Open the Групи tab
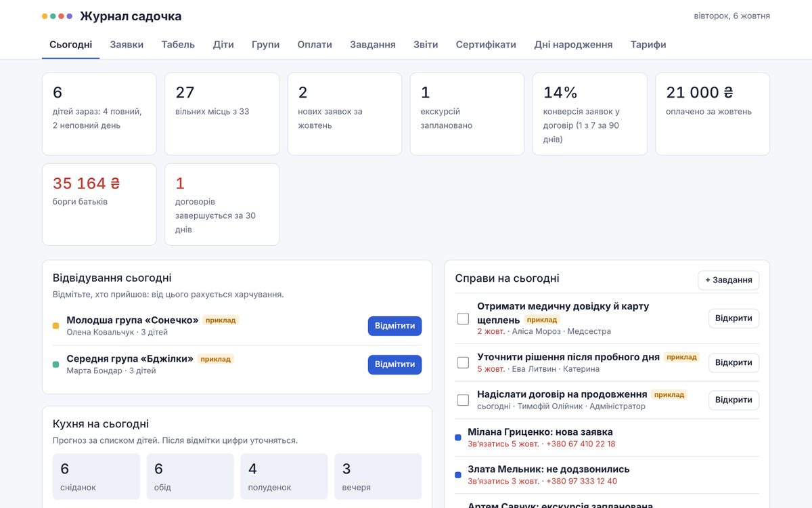 265,45
